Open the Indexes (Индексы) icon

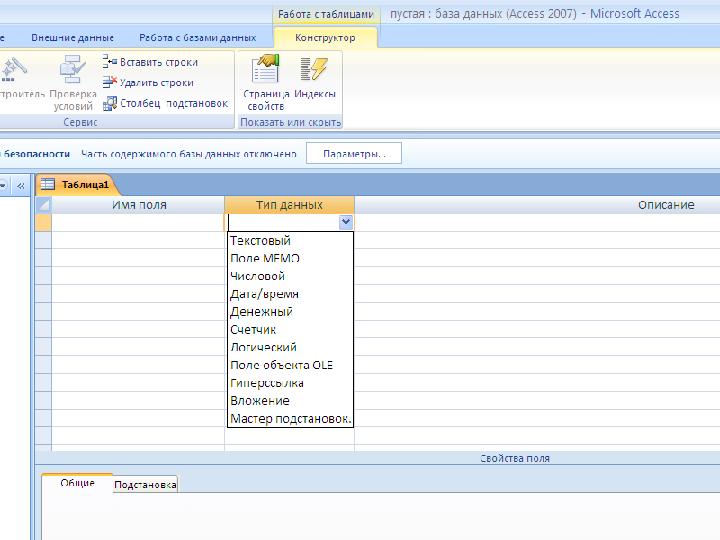tap(315, 69)
